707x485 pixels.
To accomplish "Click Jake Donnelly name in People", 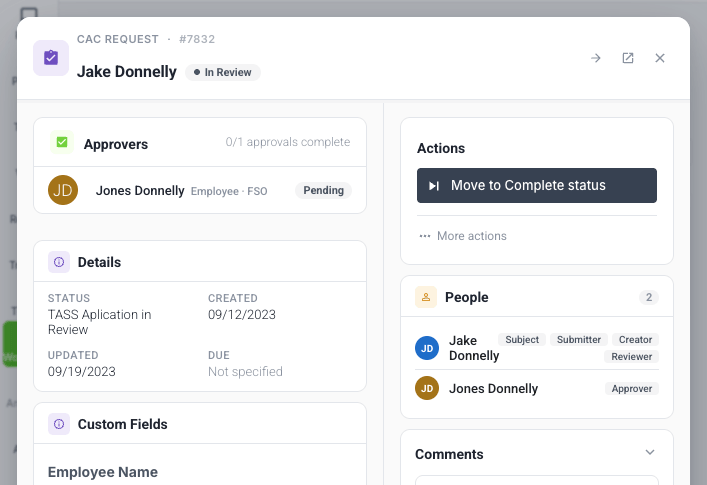I will pos(474,348).
